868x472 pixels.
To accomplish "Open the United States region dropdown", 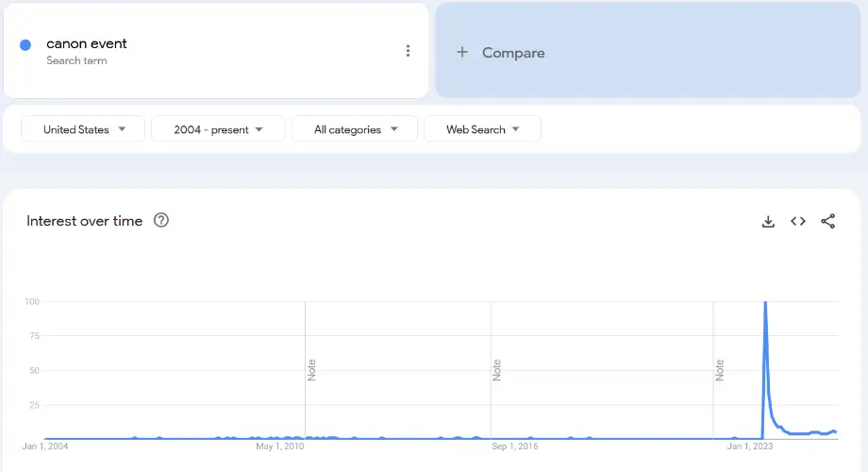I will pos(83,129).
